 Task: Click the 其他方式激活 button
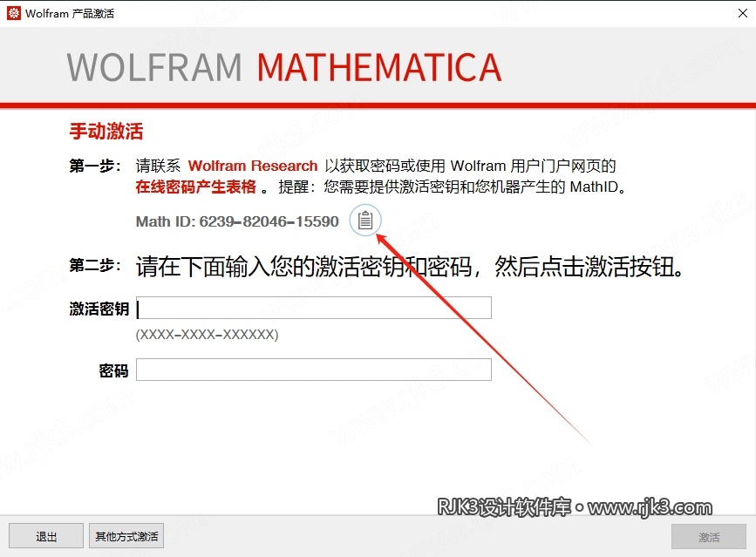click(x=126, y=536)
